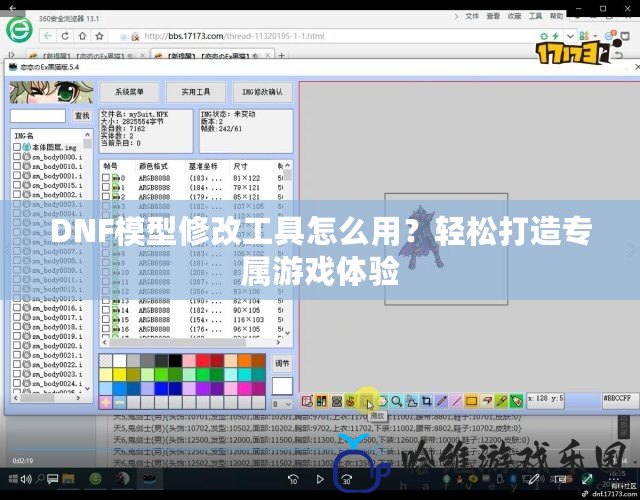Screen dimensions: 640x500
Task: Open a new browser tab with plus
Action: coord(281,55)
